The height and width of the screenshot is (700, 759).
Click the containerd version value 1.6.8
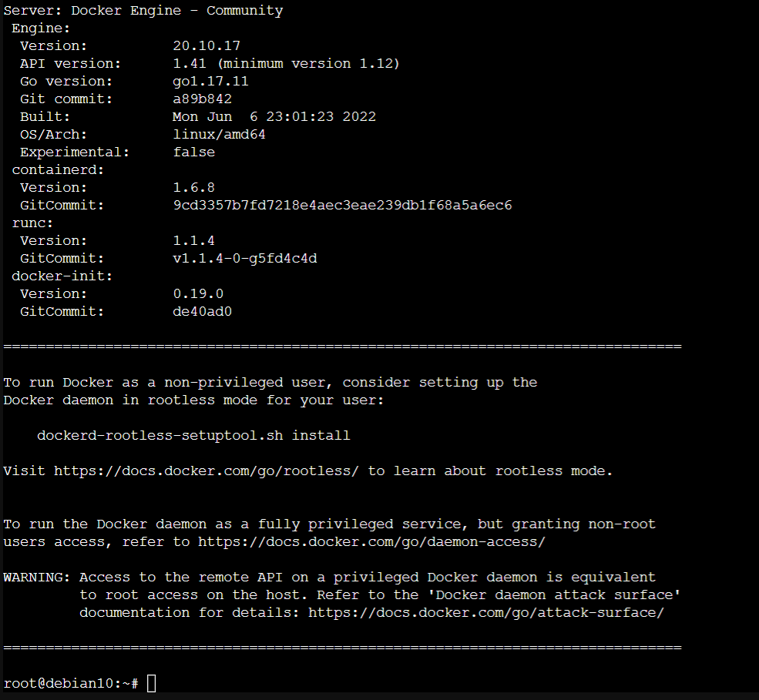(x=193, y=187)
